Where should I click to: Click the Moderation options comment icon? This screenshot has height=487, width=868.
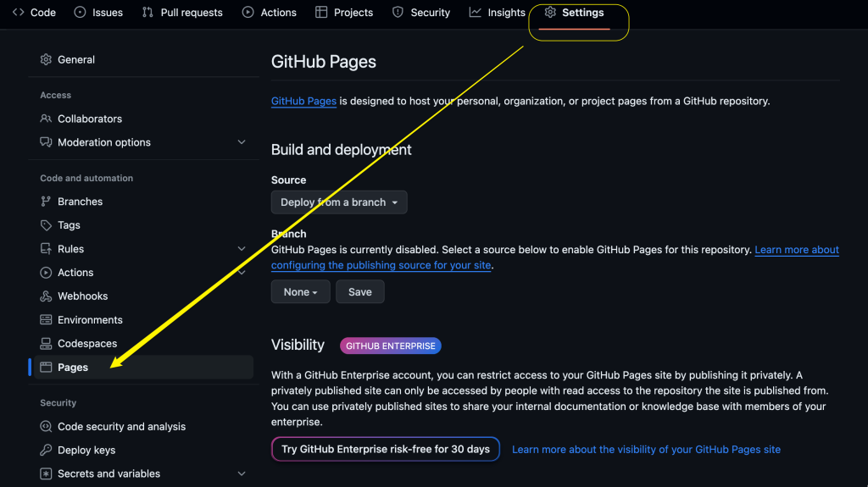tap(46, 142)
